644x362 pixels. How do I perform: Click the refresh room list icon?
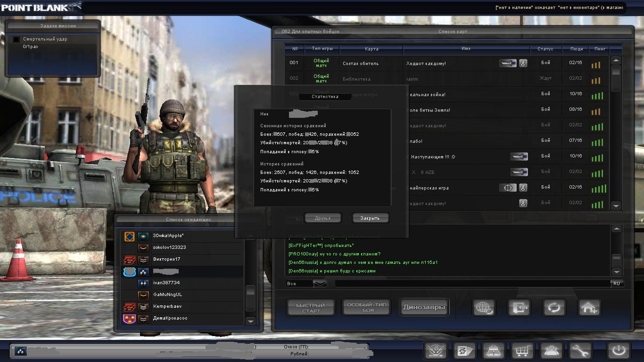pos(554,308)
